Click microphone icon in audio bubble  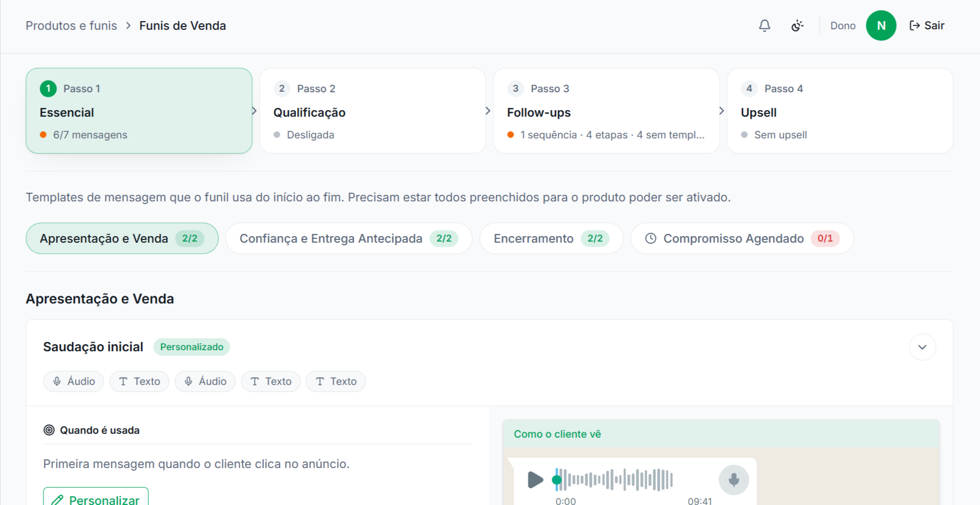pyautogui.click(x=734, y=479)
